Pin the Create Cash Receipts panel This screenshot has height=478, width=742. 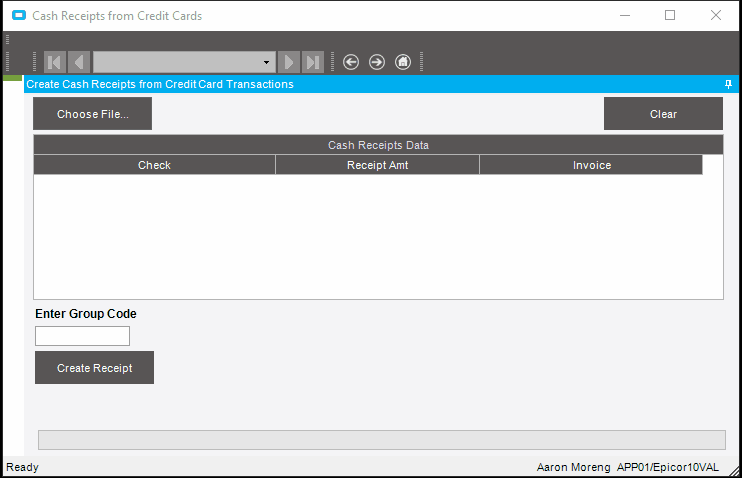click(728, 84)
